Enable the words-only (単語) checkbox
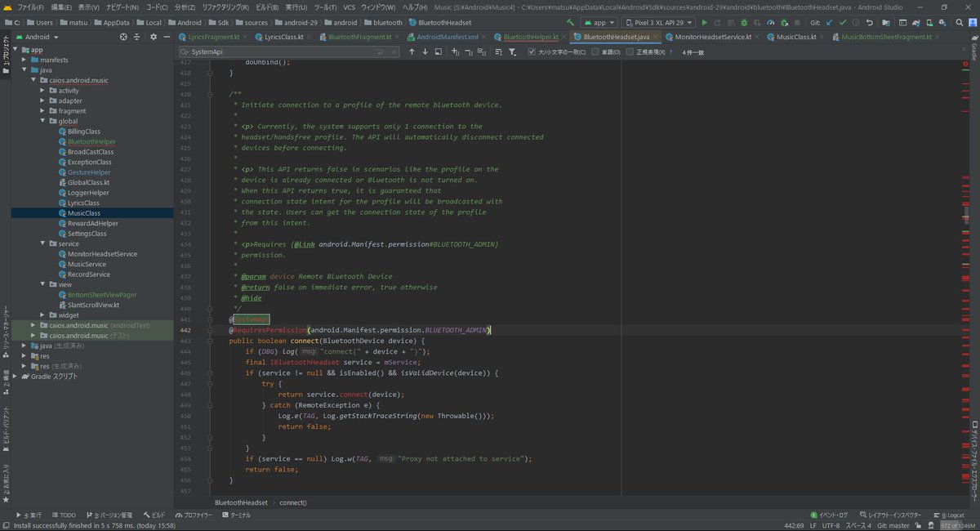Screen dimensions: 980x531 [595, 51]
